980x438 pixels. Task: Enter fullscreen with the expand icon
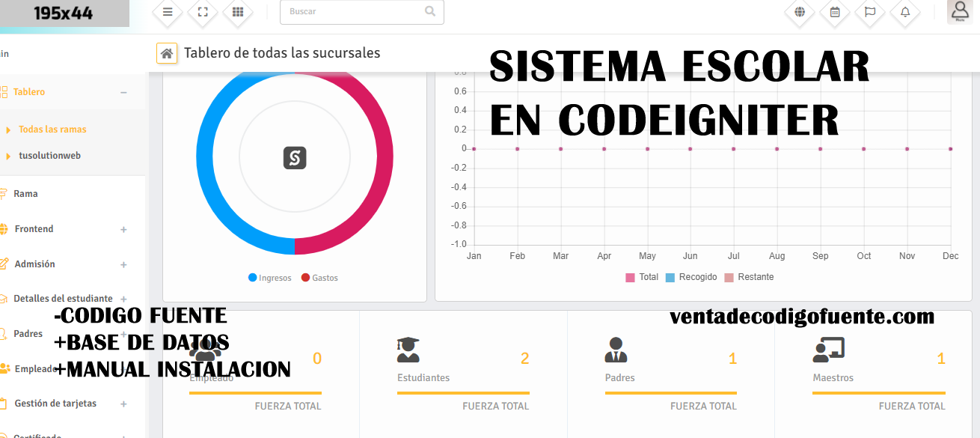point(202,12)
